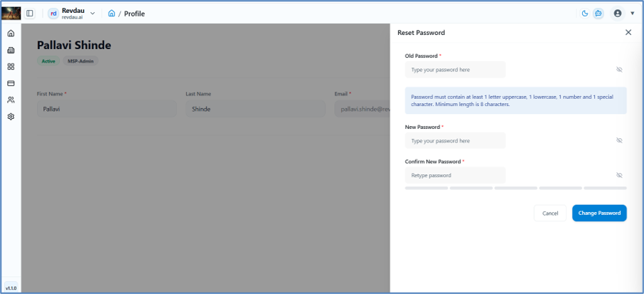Show the Old Password text
This screenshot has height=294, width=644.
(x=619, y=70)
